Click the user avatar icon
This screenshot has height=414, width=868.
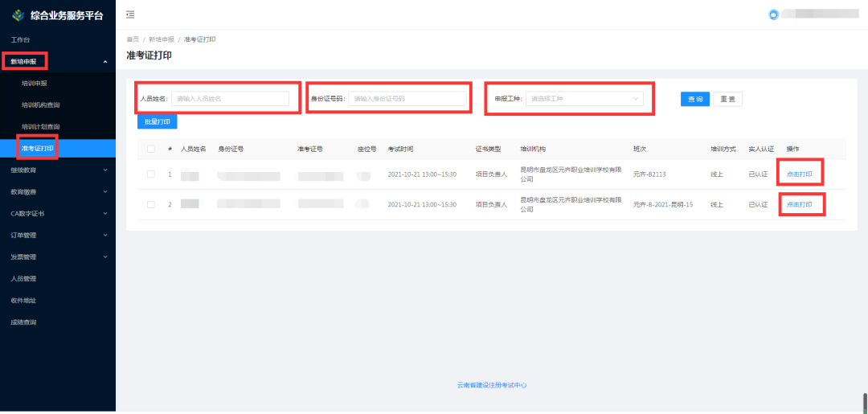click(x=773, y=14)
